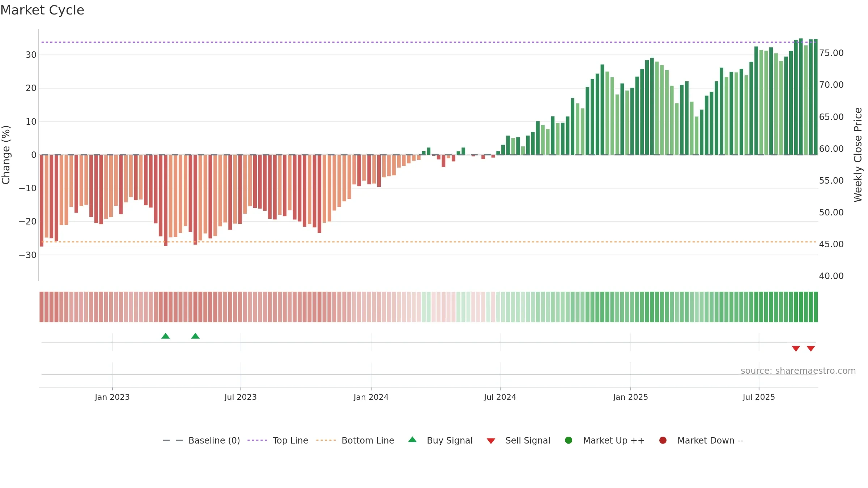This screenshot has height=488, width=868.
Task: Click the red start of the color heat strip
Action: tap(42, 307)
